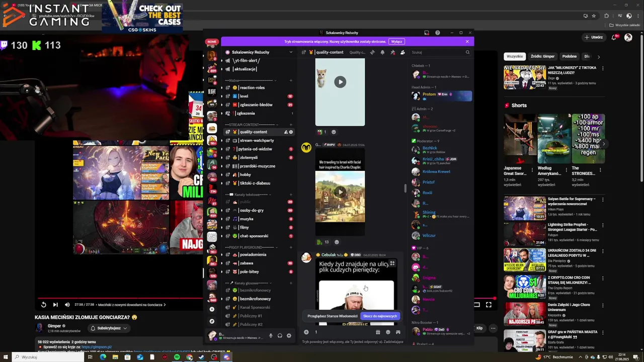Open the gimpson.pl link in description
Screen dimensions: 644x362
click(x=97, y=347)
